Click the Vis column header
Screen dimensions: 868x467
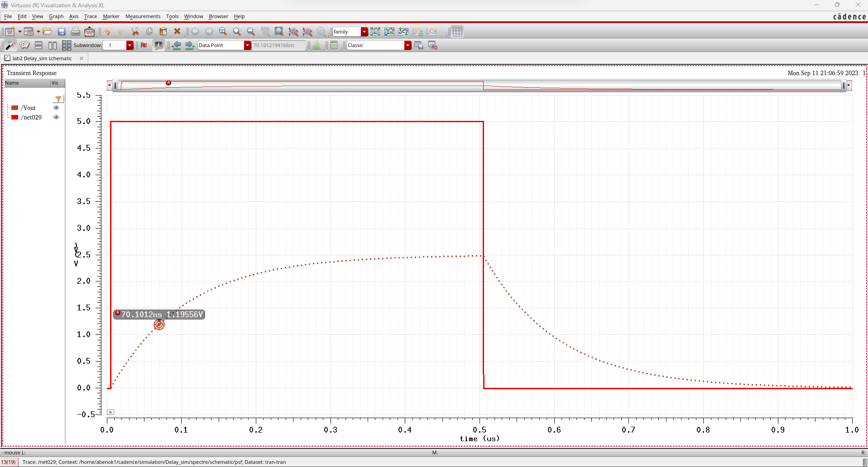[58, 83]
